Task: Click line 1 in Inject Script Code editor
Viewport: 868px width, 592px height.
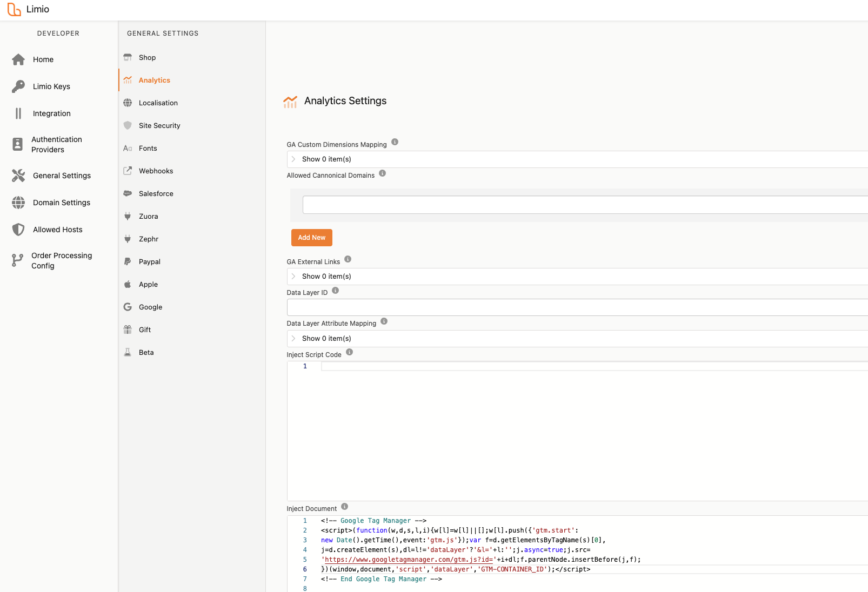Action: pos(595,366)
